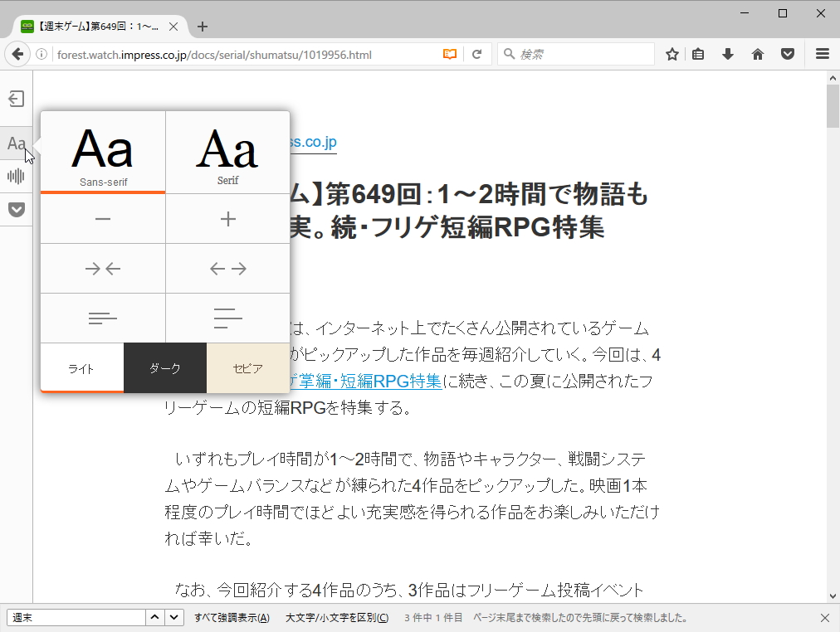The image size is (840, 632).
Task: Increase font size with the plus button
Action: point(227,218)
